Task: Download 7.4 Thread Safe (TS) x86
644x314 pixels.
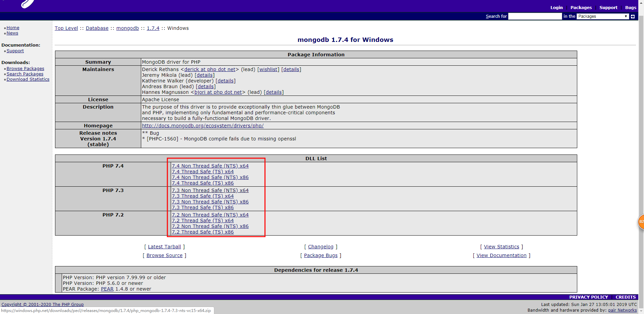Action: [x=203, y=183]
